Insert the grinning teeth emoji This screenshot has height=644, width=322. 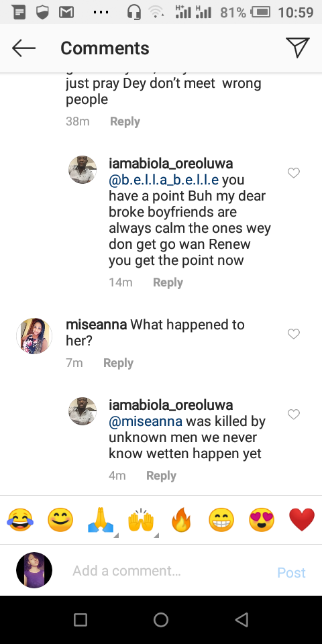pyautogui.click(x=221, y=519)
